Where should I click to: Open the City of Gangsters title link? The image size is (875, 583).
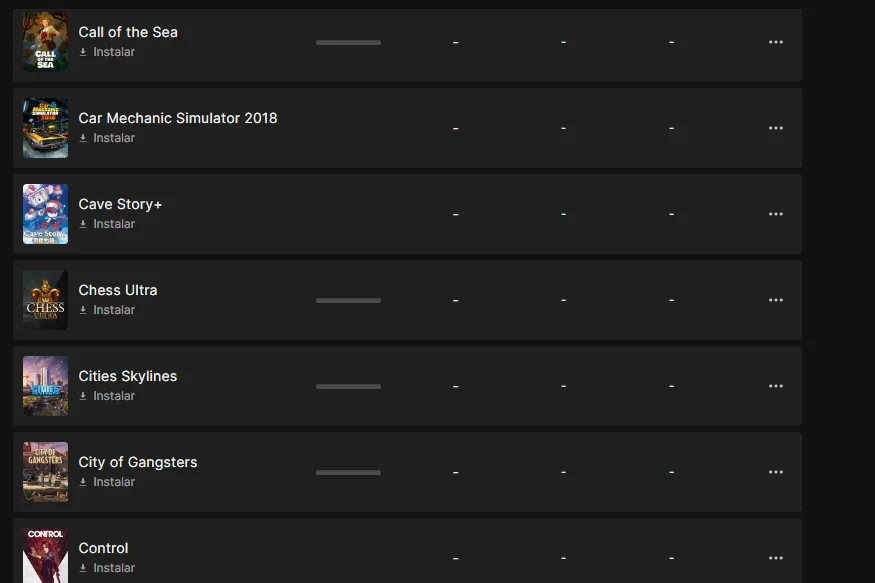pos(138,462)
